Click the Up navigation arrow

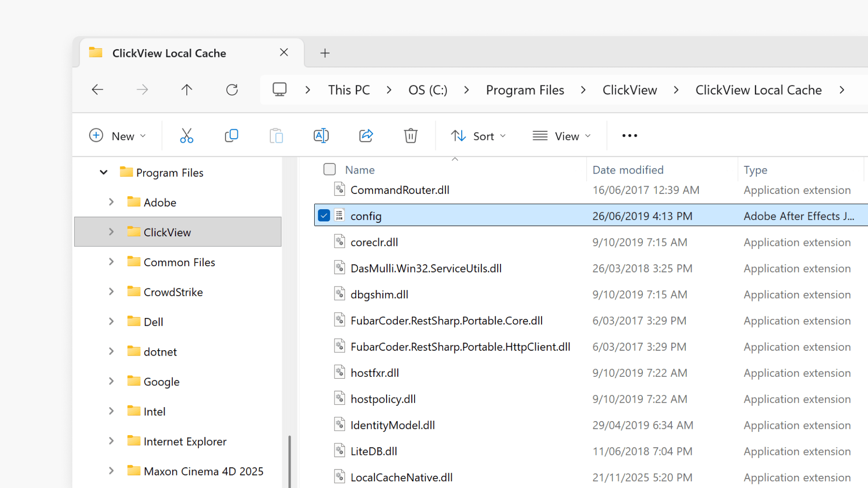[187, 89]
